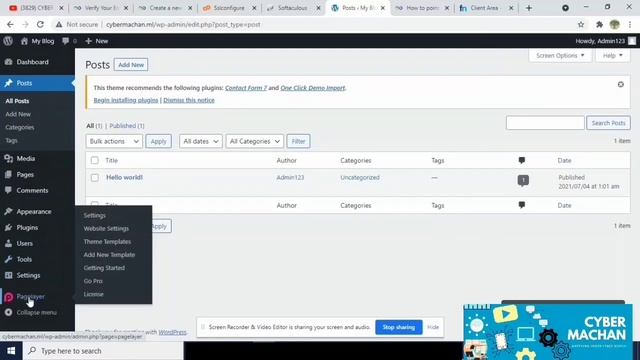This screenshot has height=360, width=640.
Task: Open Getting Started flyout item
Action: click(x=104, y=268)
